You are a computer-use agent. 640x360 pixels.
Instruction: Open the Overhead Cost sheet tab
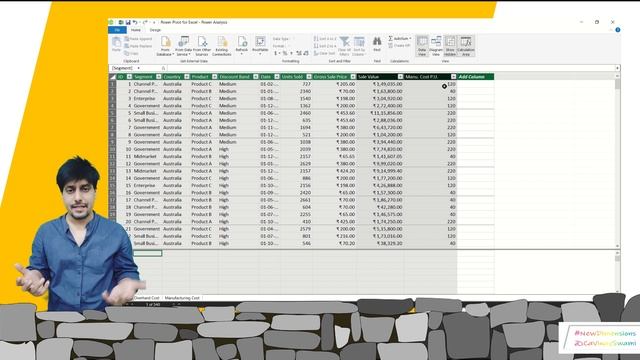147,298
